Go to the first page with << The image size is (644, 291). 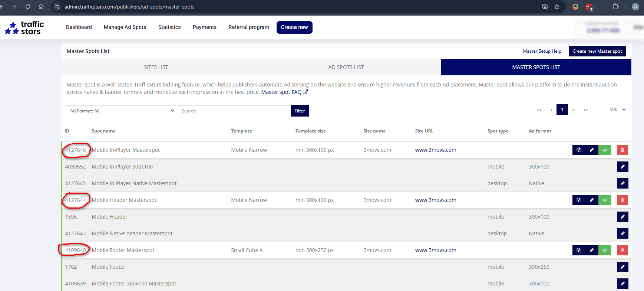click(539, 110)
